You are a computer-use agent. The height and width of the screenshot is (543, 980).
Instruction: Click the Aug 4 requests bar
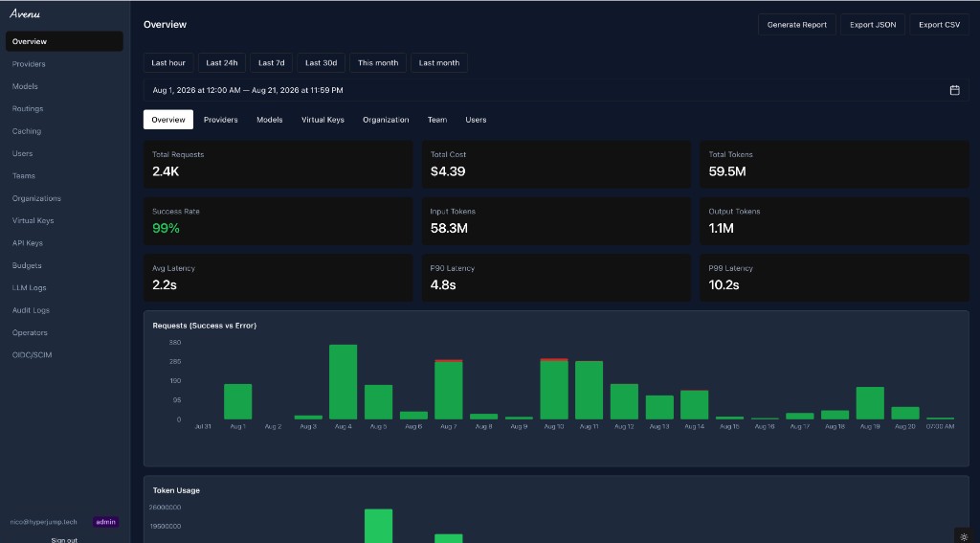(344, 381)
